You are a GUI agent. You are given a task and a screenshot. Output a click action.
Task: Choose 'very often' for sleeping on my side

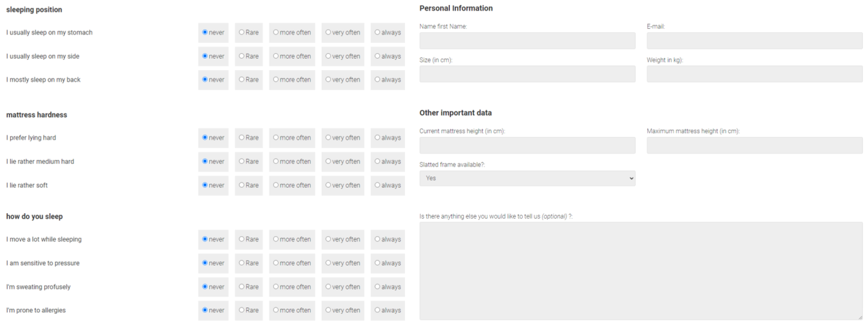click(328, 56)
